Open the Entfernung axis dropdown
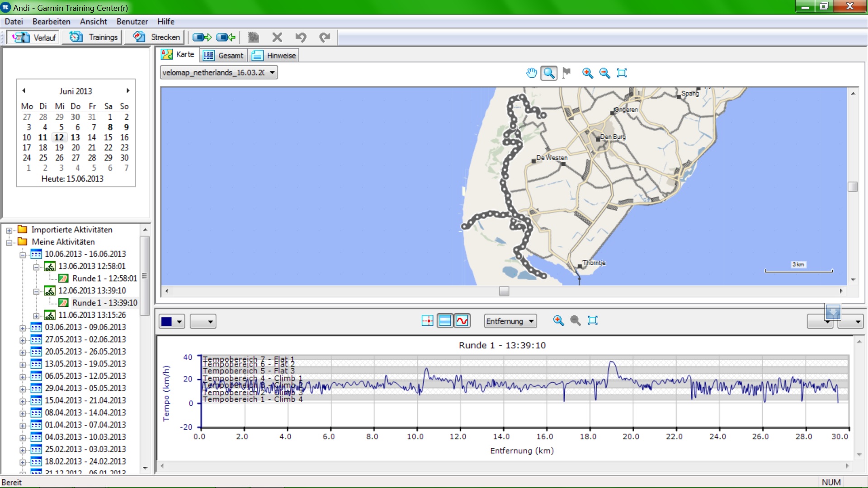The height and width of the screenshot is (488, 868). [x=510, y=321]
